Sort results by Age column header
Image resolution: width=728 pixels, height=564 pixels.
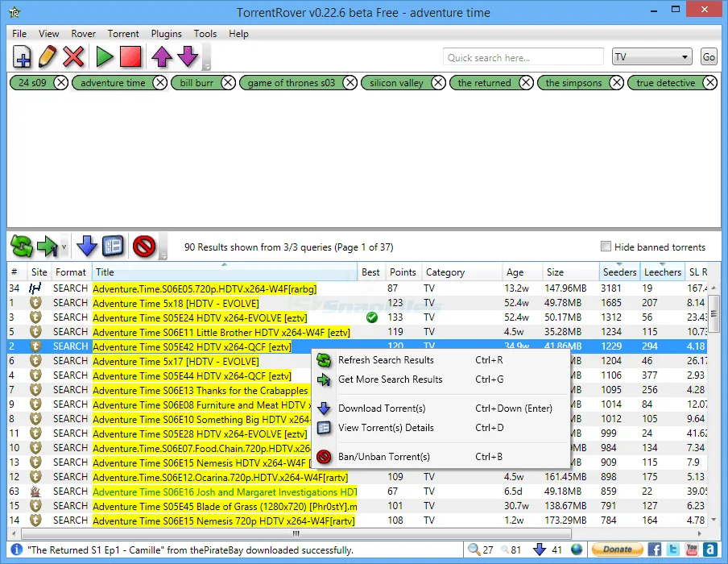[x=523, y=272]
